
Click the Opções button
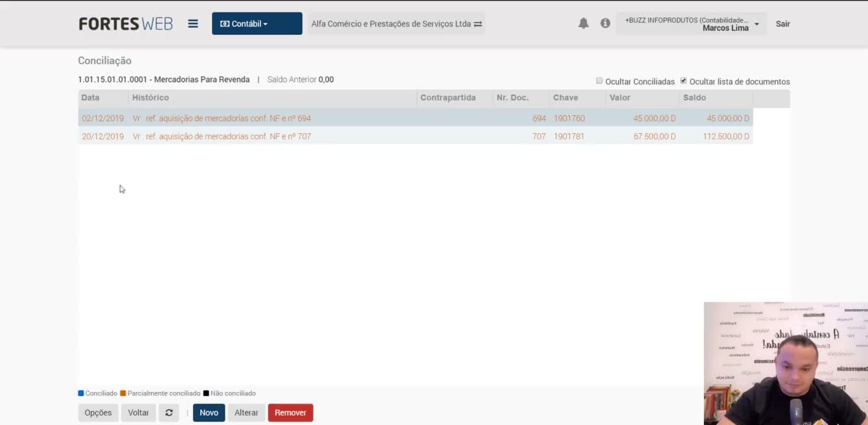tap(98, 413)
